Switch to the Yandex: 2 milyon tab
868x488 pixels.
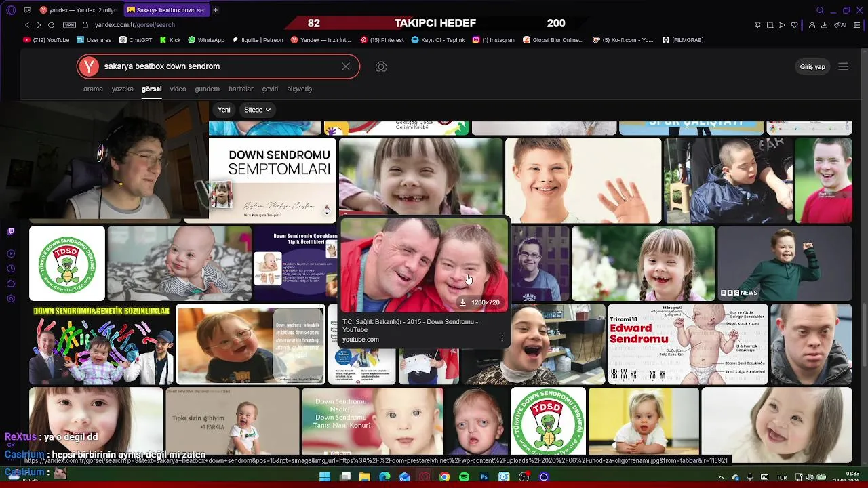click(x=77, y=10)
